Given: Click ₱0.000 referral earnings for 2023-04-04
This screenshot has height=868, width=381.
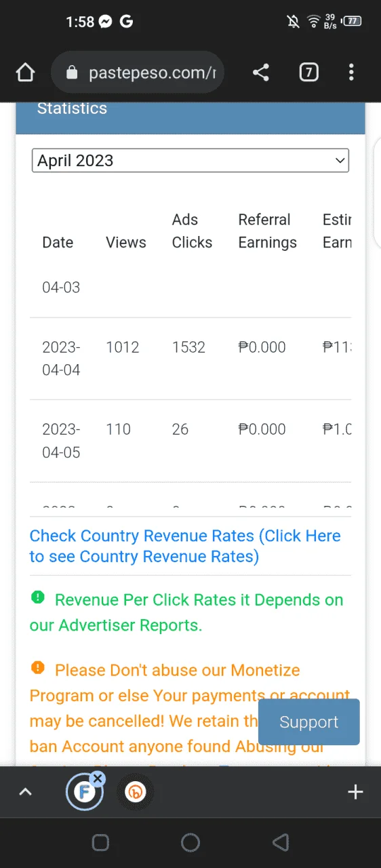Looking at the screenshot, I should click(262, 347).
